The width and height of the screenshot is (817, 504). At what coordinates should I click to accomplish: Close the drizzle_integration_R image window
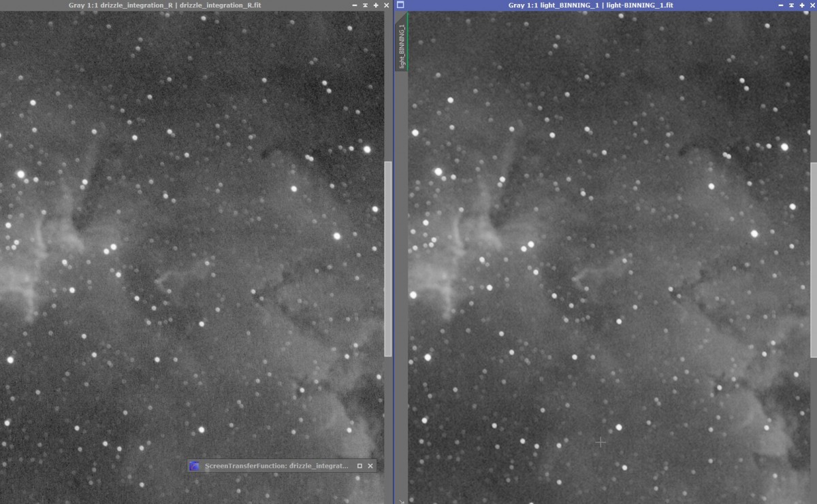pyautogui.click(x=387, y=5)
